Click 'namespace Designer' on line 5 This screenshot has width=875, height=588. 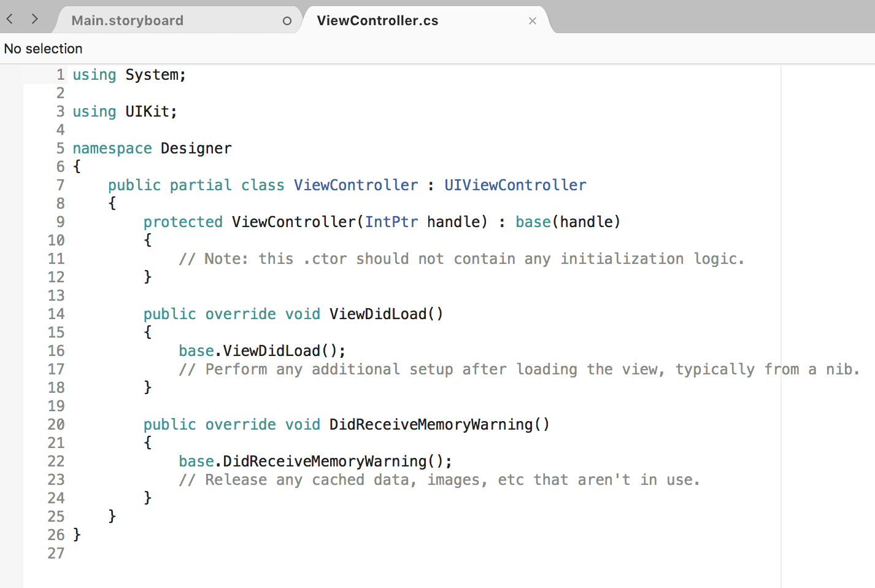152,149
